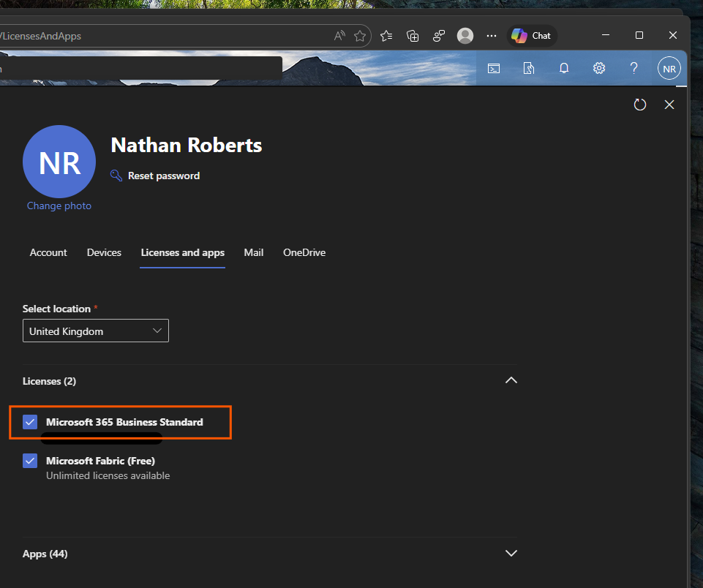Click the Read aloud icon
This screenshot has height=588, width=703.
click(339, 36)
